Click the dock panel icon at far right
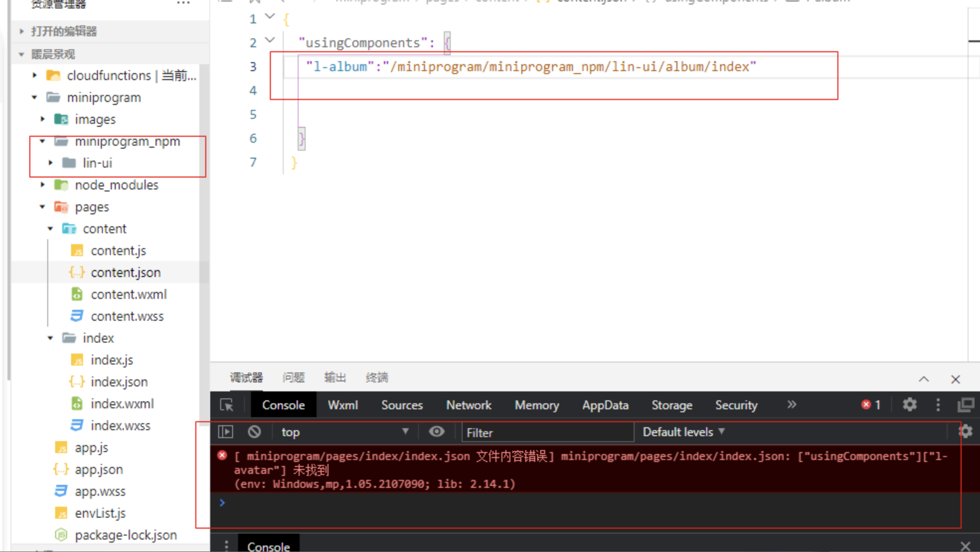This screenshot has height=552, width=980. [x=966, y=405]
